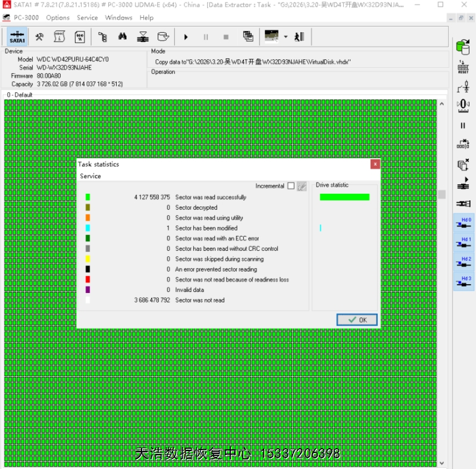Click the SATA1 port toolbar button
Screen dimensions: 476x469
[17, 37]
